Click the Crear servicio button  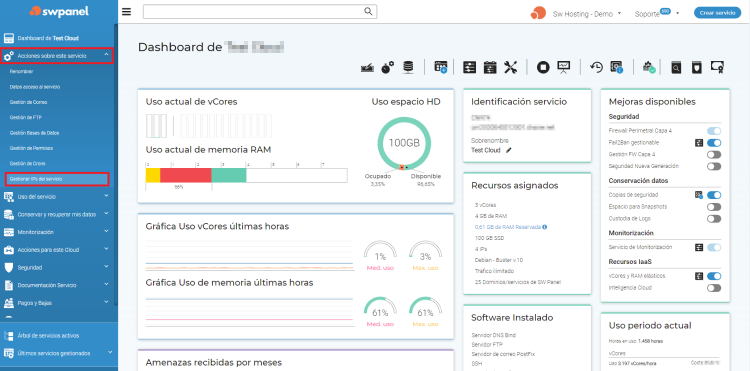pyautogui.click(x=717, y=13)
